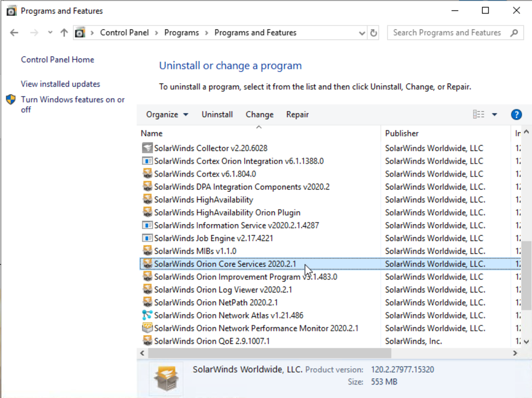
Task: Navigate to Programs breadcrumb
Action: click(x=181, y=33)
